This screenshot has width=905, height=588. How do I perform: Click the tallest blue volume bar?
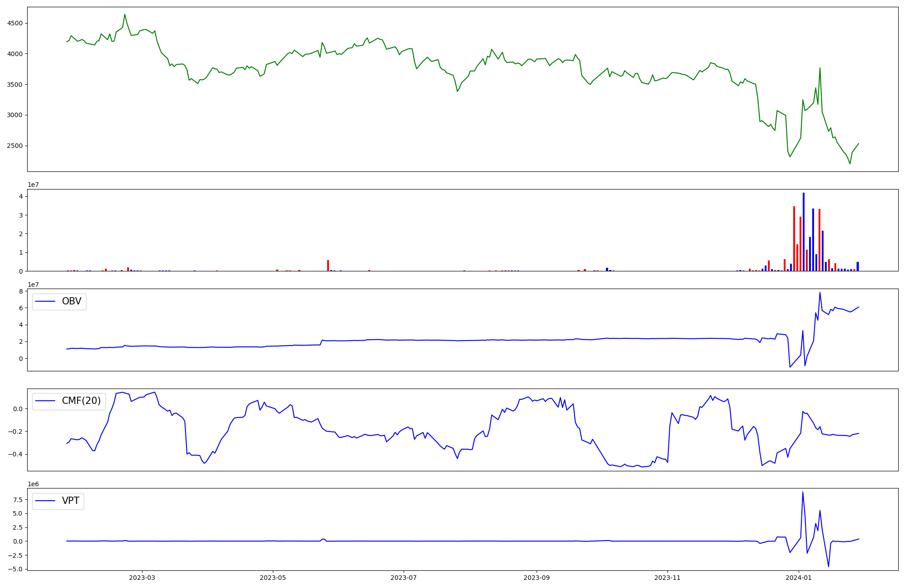tap(804, 231)
